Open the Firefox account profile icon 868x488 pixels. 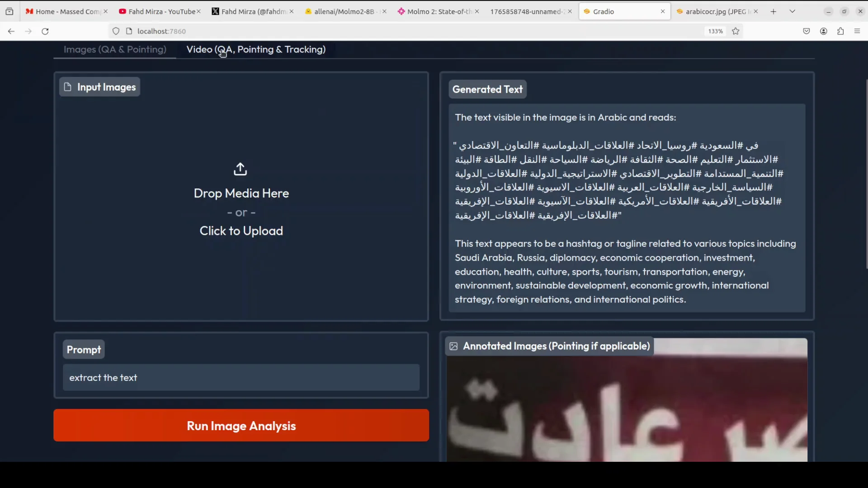click(x=824, y=31)
